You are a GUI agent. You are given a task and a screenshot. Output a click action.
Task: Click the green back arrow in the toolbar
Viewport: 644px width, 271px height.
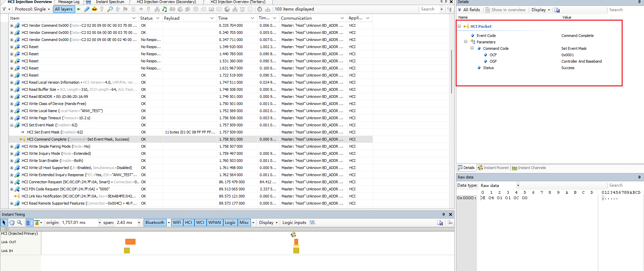click(x=79, y=9)
